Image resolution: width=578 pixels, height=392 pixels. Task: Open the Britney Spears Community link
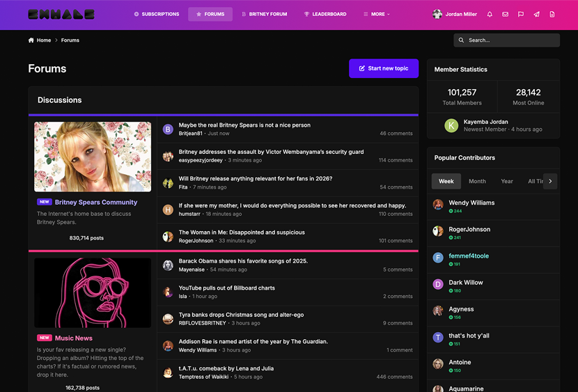coord(96,202)
